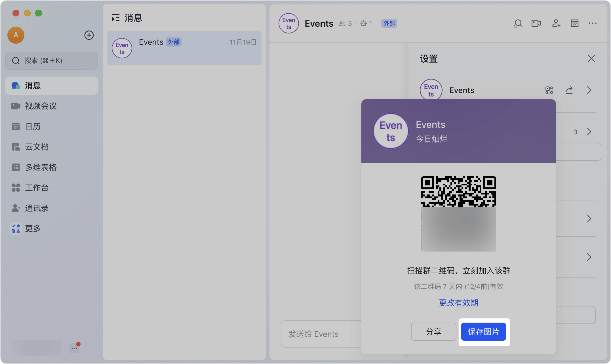Click the 保存图片 button

(x=484, y=332)
